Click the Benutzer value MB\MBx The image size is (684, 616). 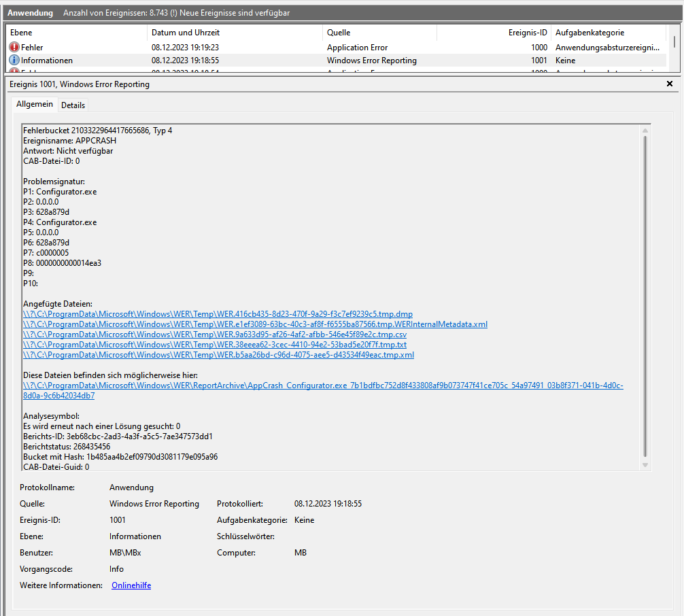click(125, 553)
